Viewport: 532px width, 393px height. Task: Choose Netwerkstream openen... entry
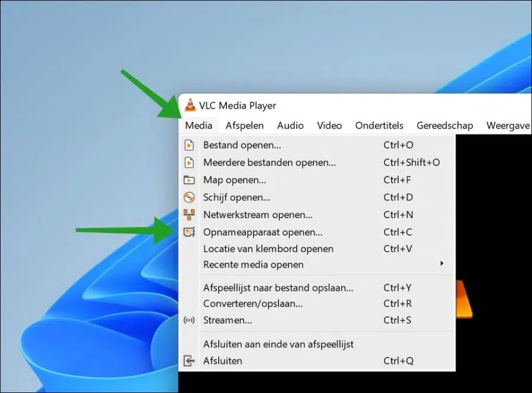click(x=317, y=215)
